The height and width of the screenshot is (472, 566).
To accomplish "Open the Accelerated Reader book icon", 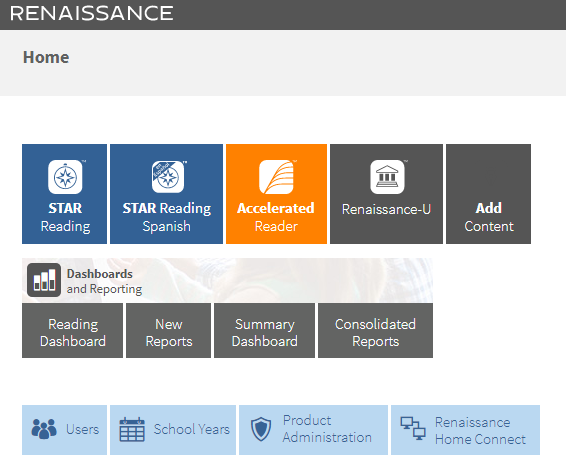I will click(276, 177).
